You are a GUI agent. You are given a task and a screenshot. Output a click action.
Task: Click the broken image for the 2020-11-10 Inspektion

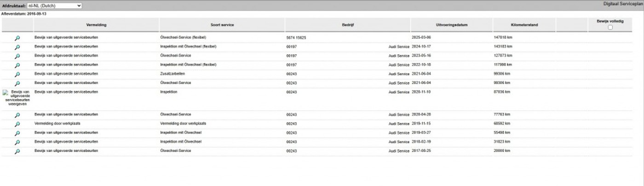click(x=17, y=98)
